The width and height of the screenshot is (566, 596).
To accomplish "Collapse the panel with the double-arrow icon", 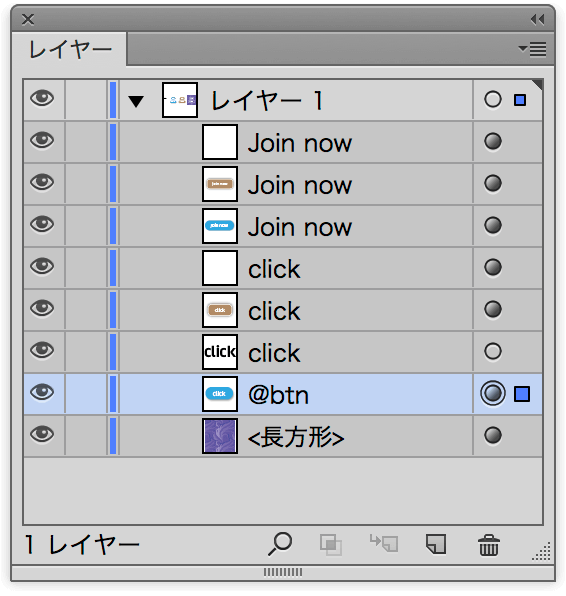I will click(537, 19).
